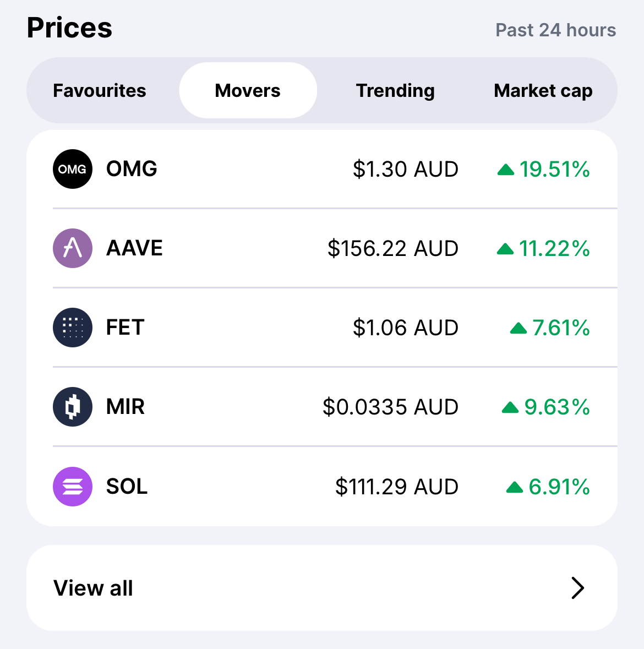Tap the MIR coin logo
Image resolution: width=644 pixels, height=649 pixels.
(73, 407)
